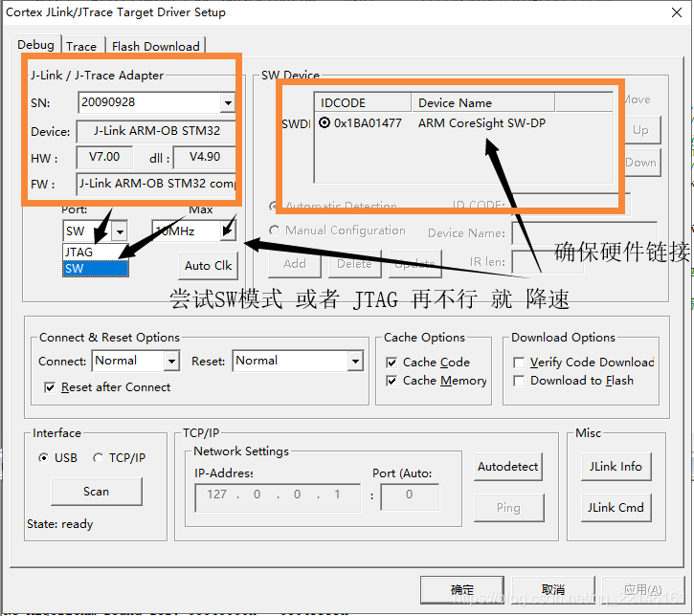Click ARM CoreSight SW-DP device name
The height and width of the screenshot is (616, 694).
(x=481, y=123)
